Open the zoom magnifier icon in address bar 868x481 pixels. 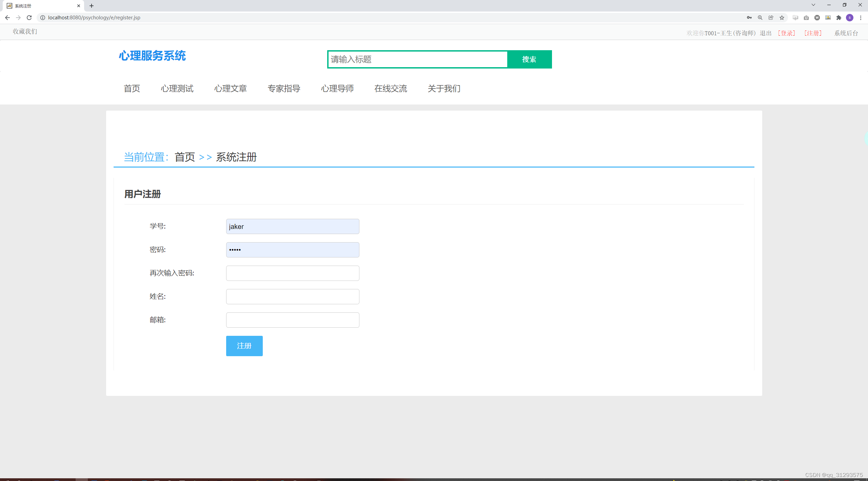(760, 17)
